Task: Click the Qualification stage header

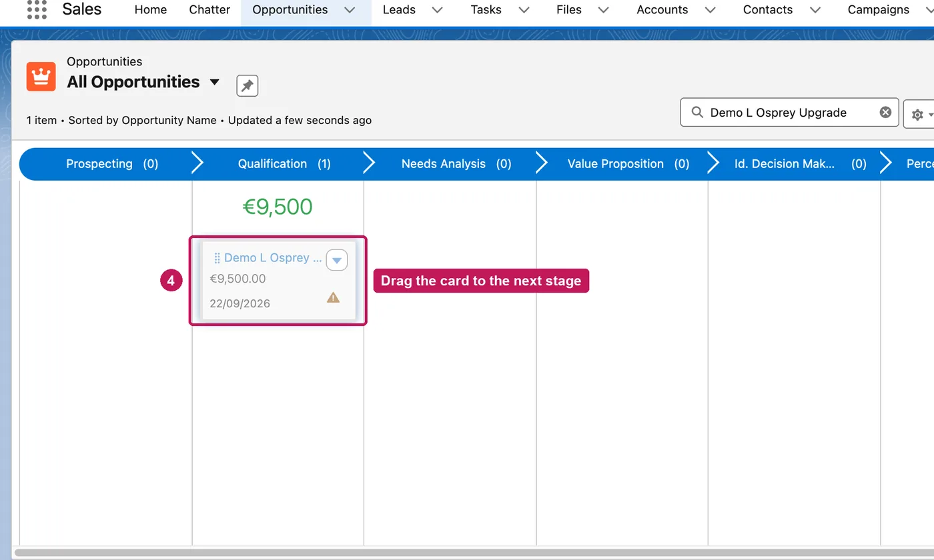Action: coord(284,164)
